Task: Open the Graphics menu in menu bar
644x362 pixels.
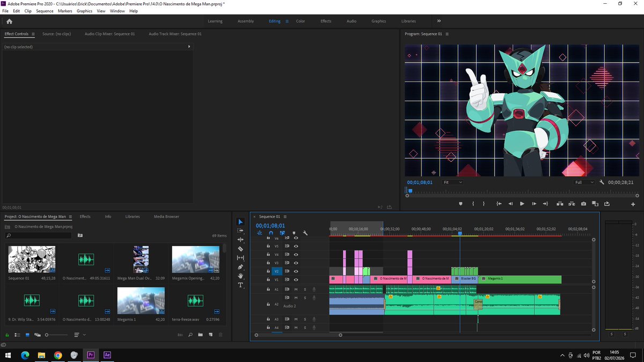Action: pyautogui.click(x=84, y=11)
